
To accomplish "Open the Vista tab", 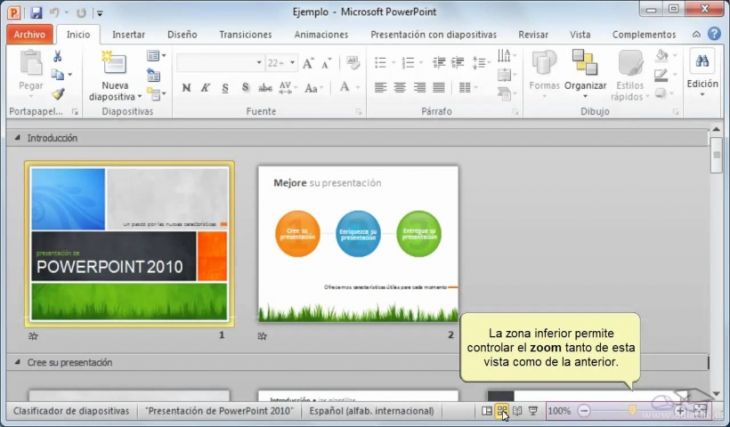I will (x=580, y=34).
